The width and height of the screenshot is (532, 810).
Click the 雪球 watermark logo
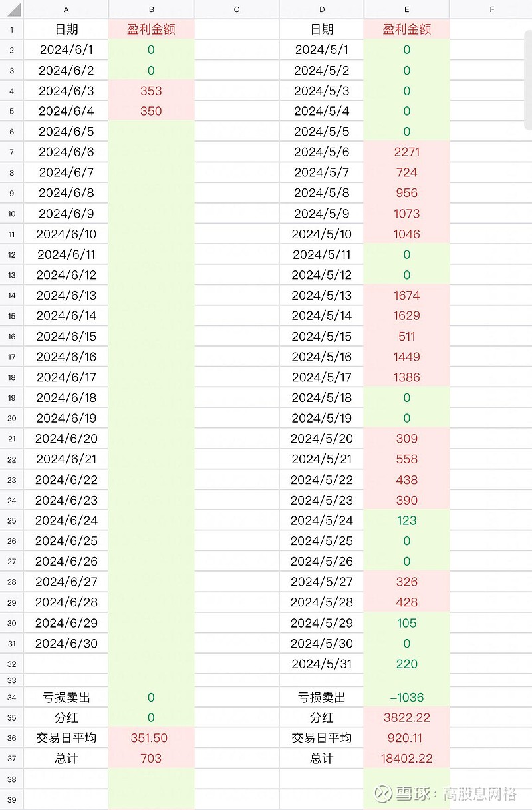point(382,793)
